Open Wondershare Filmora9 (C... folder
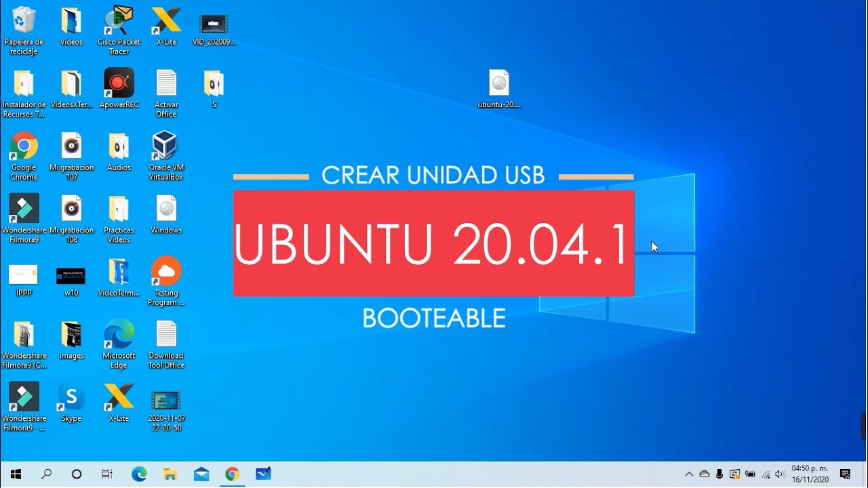Image resolution: width=868 pixels, height=488 pixels. pyautogui.click(x=24, y=345)
